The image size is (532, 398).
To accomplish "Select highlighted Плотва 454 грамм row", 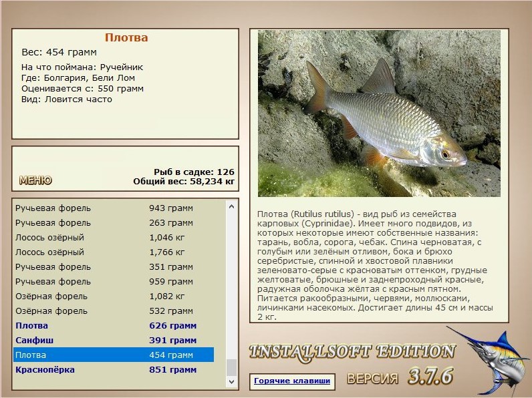I will pos(114,355).
